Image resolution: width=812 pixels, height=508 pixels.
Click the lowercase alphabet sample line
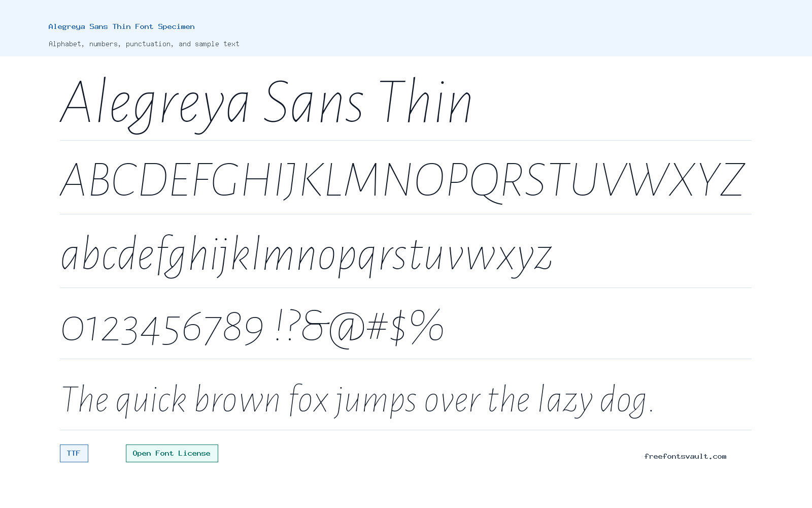[306, 256]
